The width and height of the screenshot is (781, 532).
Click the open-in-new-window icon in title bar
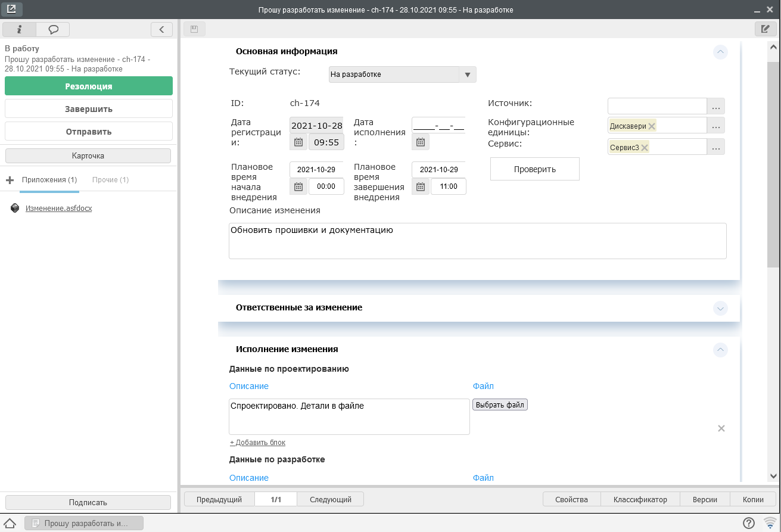click(12, 10)
